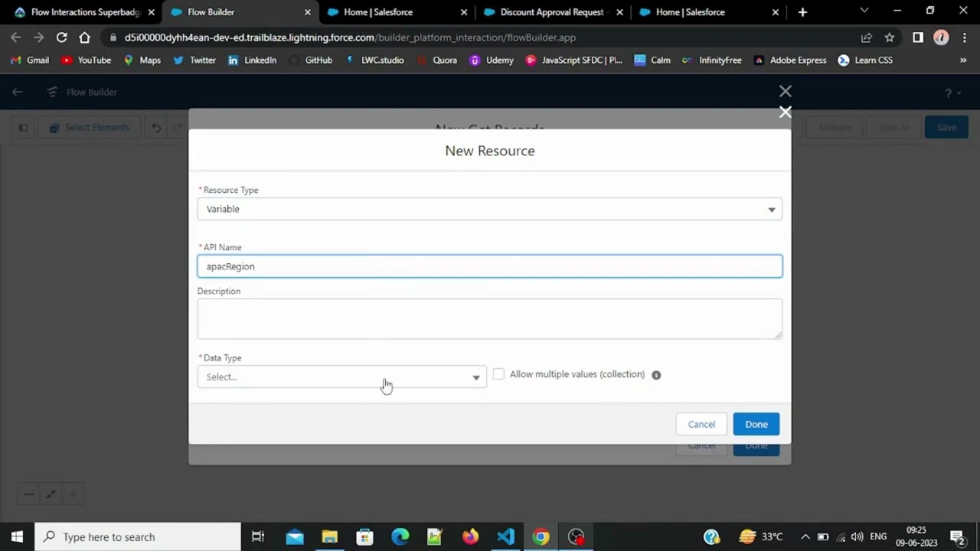Click the address bar URL
Viewport: 980px width, 551px height.
tap(350, 37)
